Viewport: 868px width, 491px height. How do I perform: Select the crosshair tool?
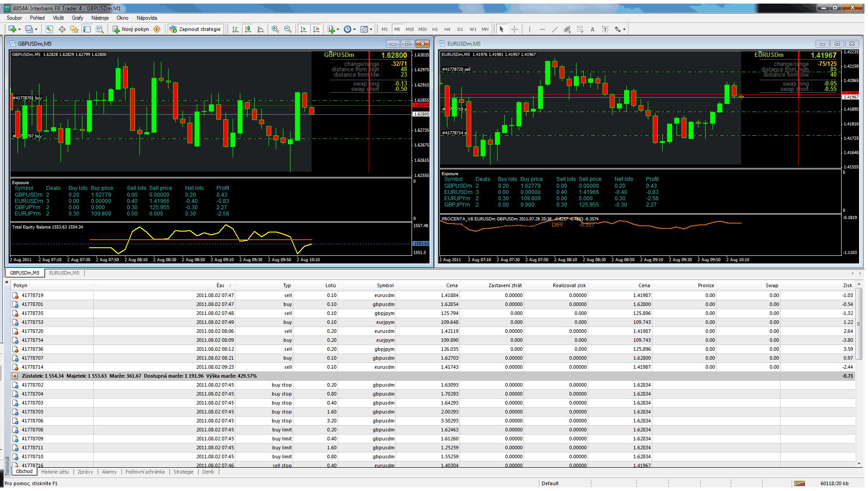point(514,29)
